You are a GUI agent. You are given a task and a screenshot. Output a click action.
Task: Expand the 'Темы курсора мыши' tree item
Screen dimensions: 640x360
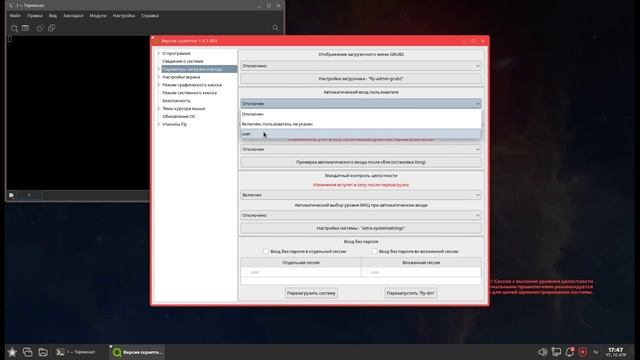(159, 109)
